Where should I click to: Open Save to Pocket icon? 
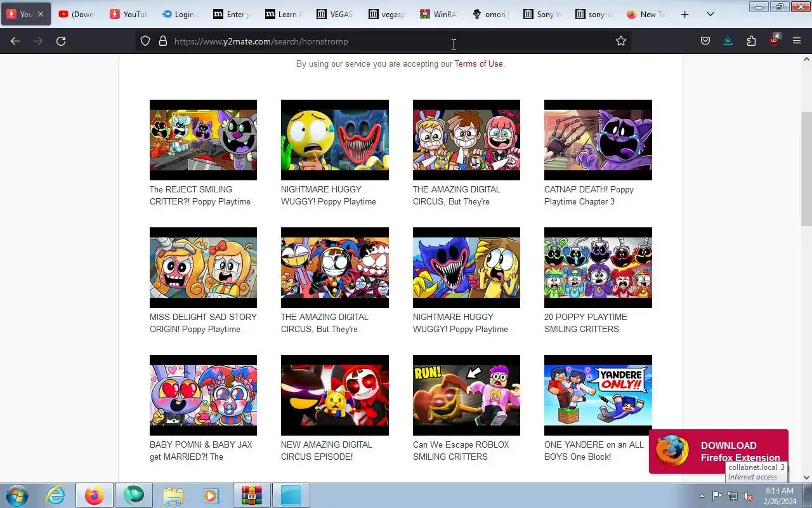(x=705, y=41)
